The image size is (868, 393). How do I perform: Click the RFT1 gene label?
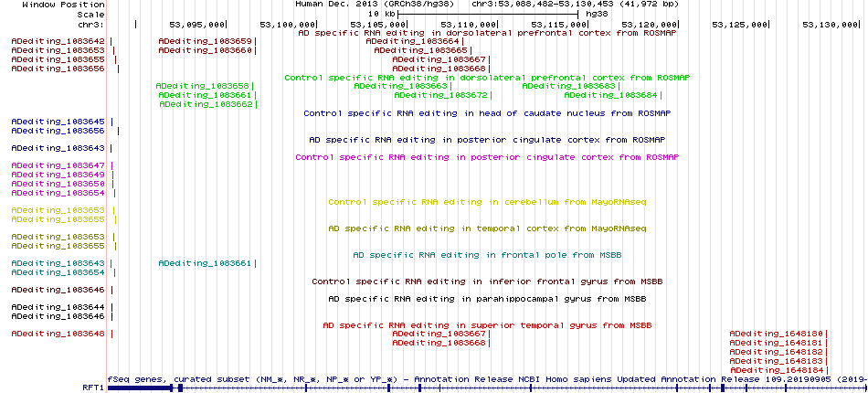point(93,388)
